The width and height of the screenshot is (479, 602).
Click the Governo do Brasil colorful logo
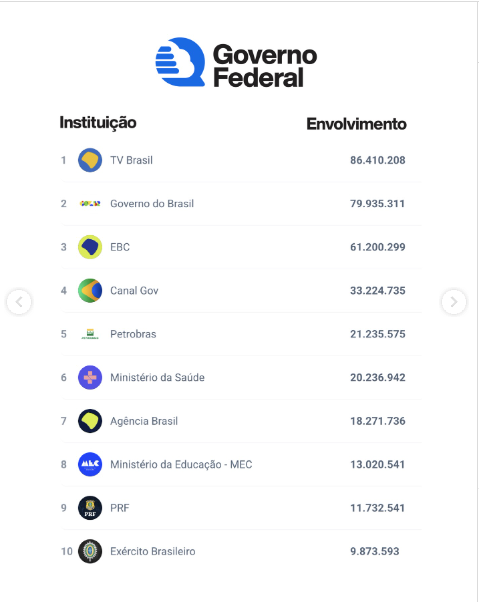90,203
